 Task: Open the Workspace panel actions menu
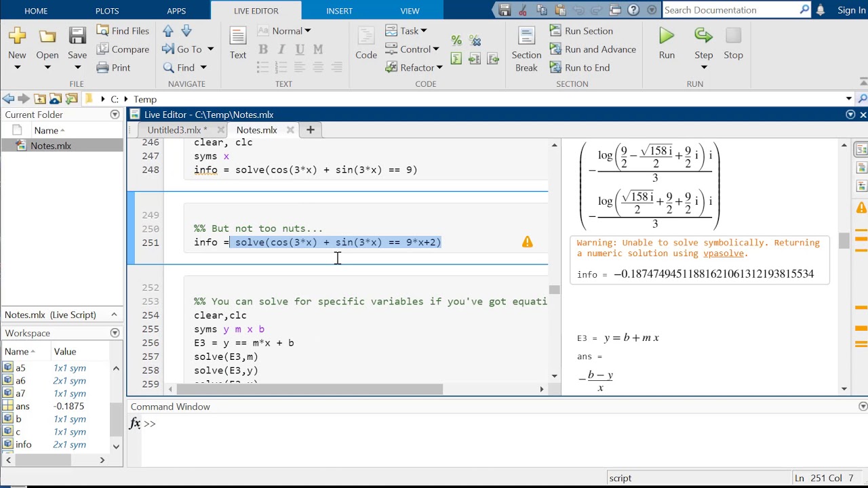115,333
